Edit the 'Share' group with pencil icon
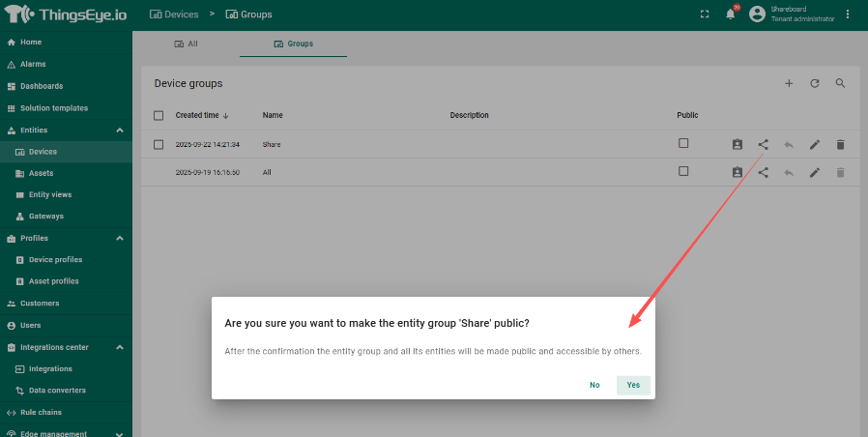The image size is (868, 437). (815, 144)
